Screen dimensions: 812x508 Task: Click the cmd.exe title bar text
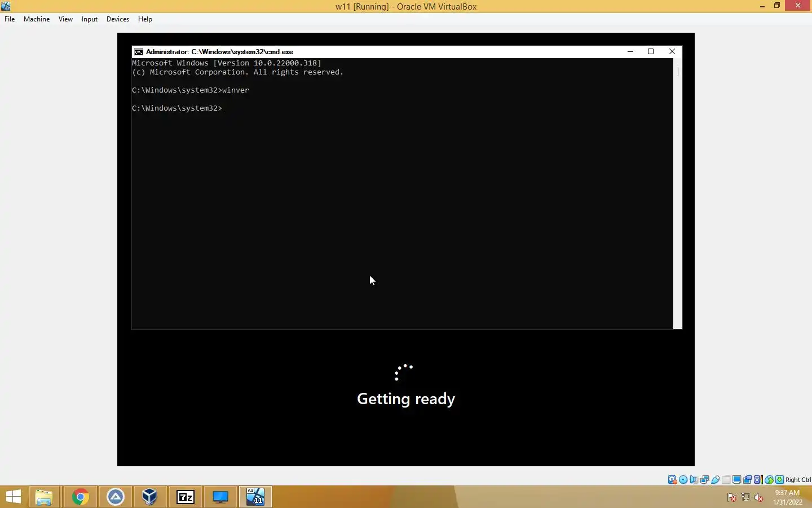(x=219, y=51)
